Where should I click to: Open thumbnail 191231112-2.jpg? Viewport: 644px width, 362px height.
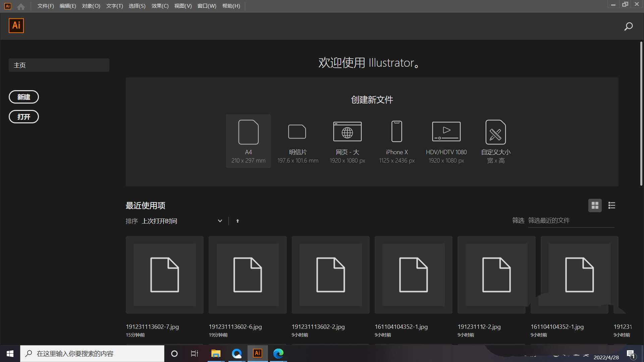coord(496,275)
